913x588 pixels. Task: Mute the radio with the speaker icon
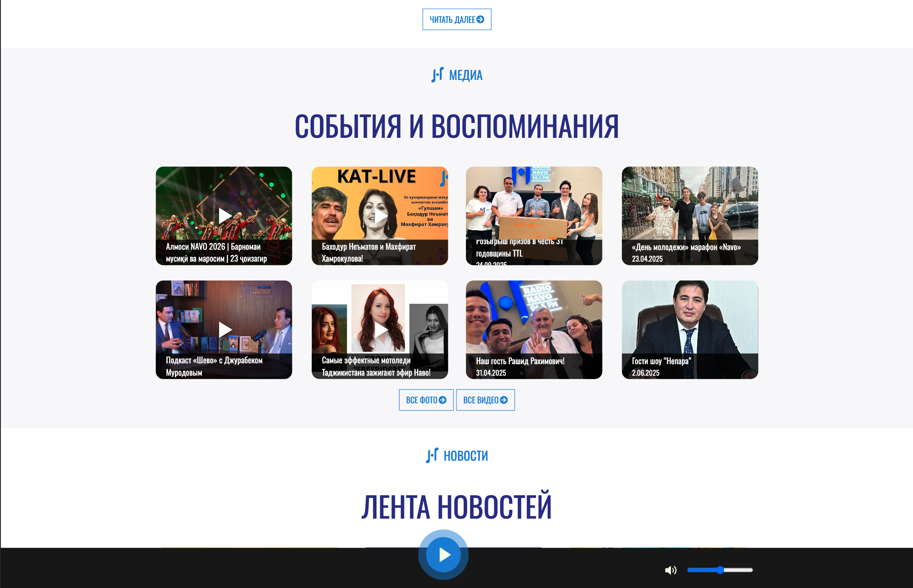(x=670, y=570)
